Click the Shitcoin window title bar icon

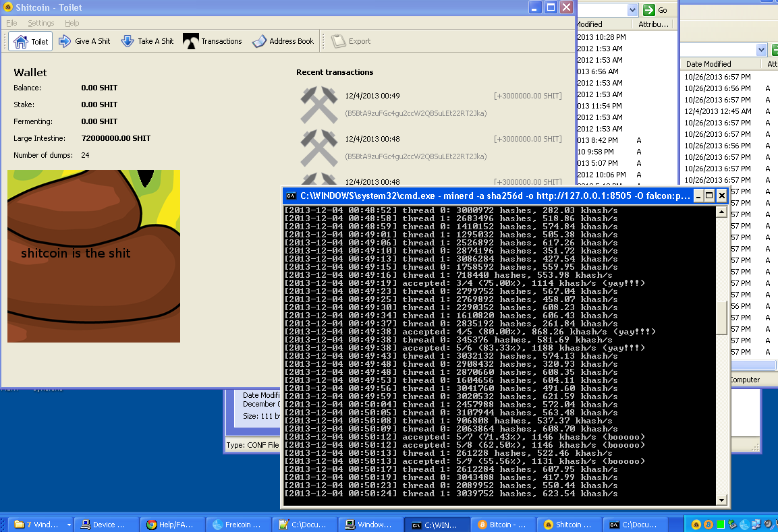pos(8,7)
